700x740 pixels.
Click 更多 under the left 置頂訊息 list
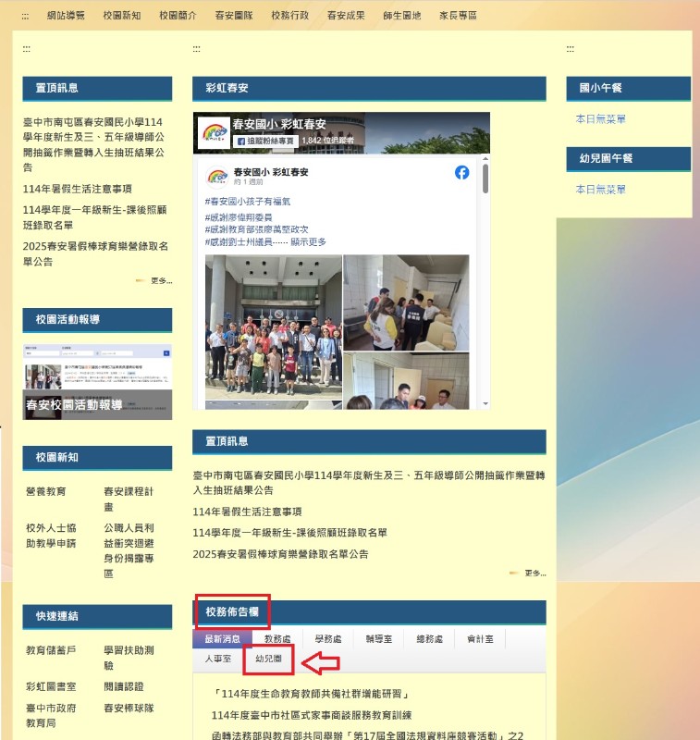click(x=160, y=280)
